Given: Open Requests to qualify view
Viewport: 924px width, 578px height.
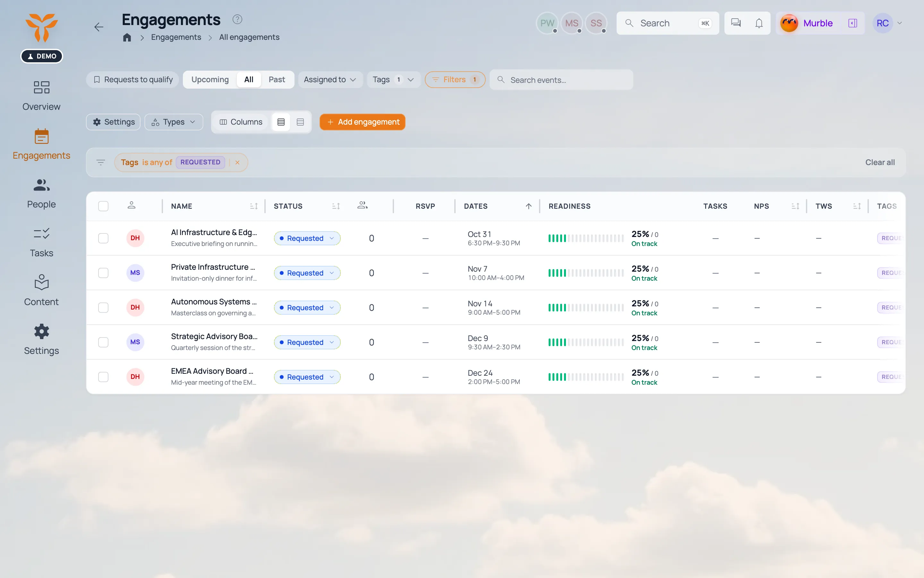Looking at the screenshot, I should tap(133, 80).
